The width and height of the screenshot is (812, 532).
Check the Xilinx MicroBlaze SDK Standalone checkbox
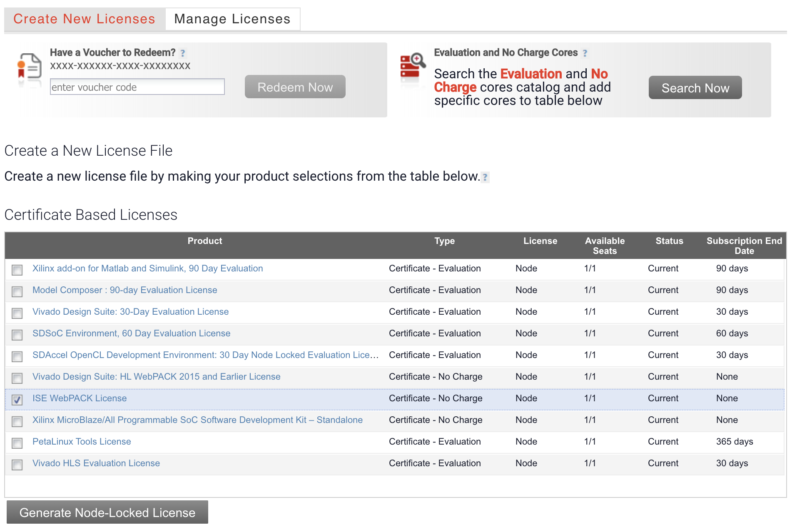coord(17,421)
